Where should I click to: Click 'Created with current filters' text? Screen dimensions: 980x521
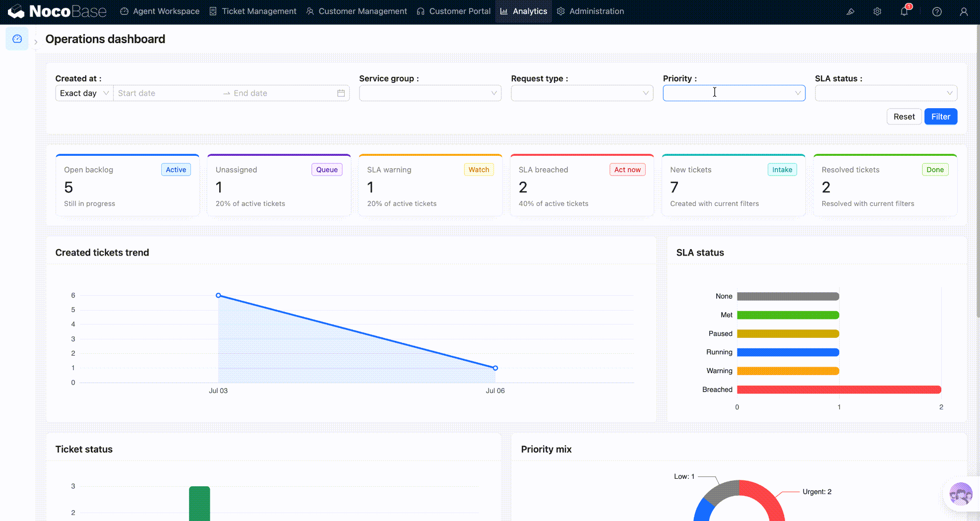click(x=714, y=203)
